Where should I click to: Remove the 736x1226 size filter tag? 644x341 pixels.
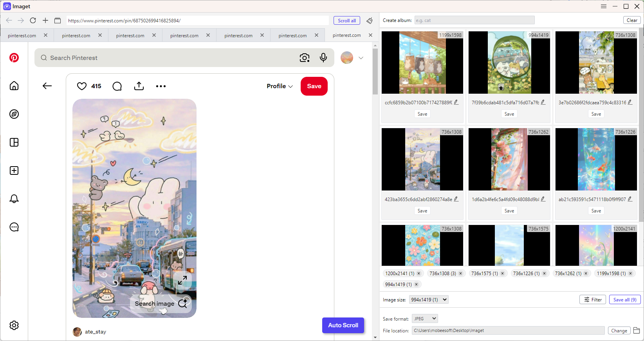tap(544, 274)
